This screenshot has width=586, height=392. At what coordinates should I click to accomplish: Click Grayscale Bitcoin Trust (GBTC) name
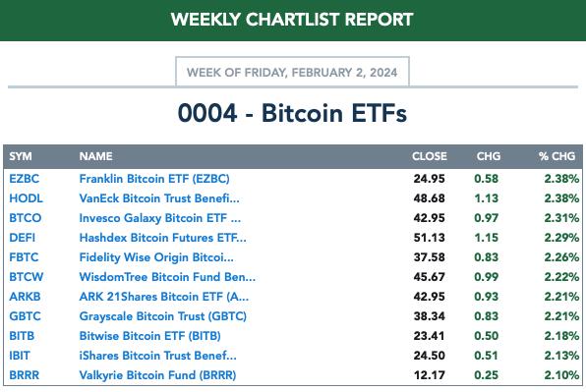[163, 316]
